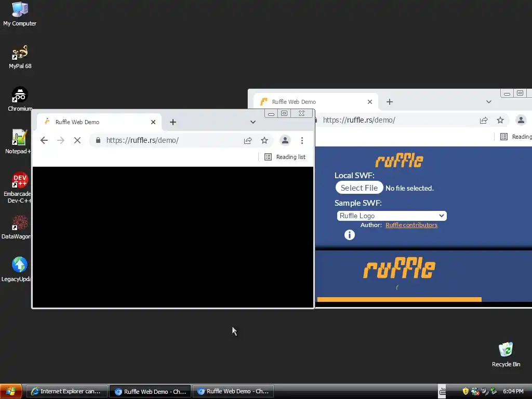The width and height of the screenshot is (532, 399).
Task: Minimize front Chromium window
Action: [x=271, y=113]
